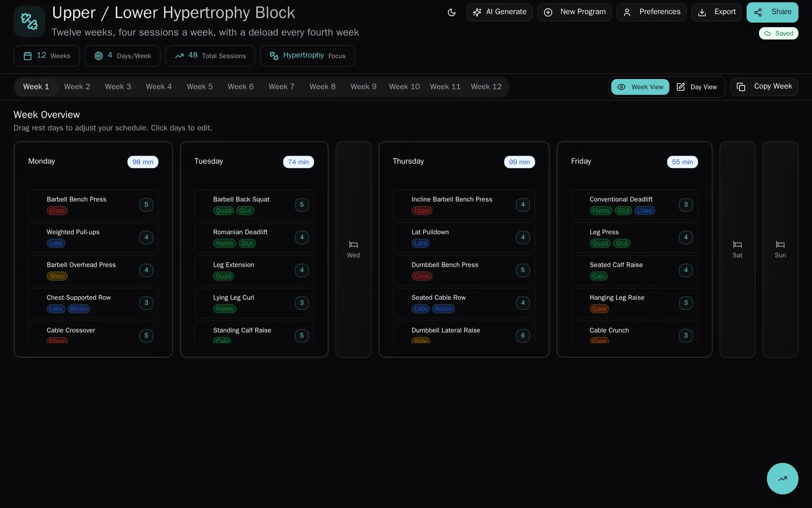Select Barbell Back Squat on Tuesday
The width and height of the screenshot is (812, 508).
(254, 205)
